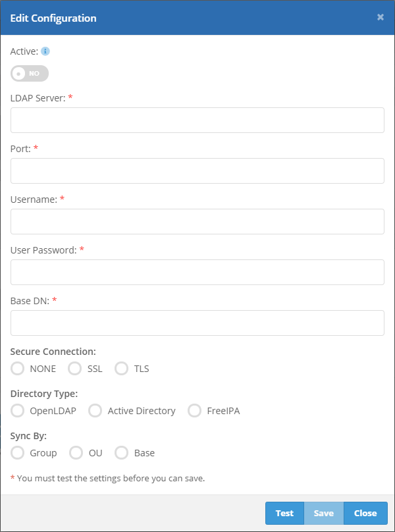
Task: Select the Base sync option
Action: [x=122, y=453]
